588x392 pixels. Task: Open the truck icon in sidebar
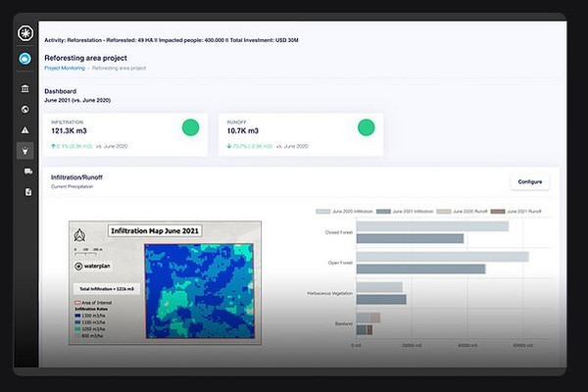26,171
